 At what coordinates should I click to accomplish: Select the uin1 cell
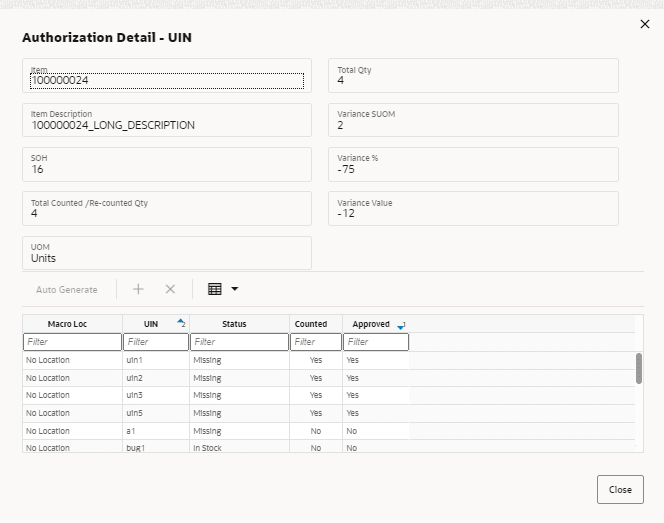click(156, 360)
